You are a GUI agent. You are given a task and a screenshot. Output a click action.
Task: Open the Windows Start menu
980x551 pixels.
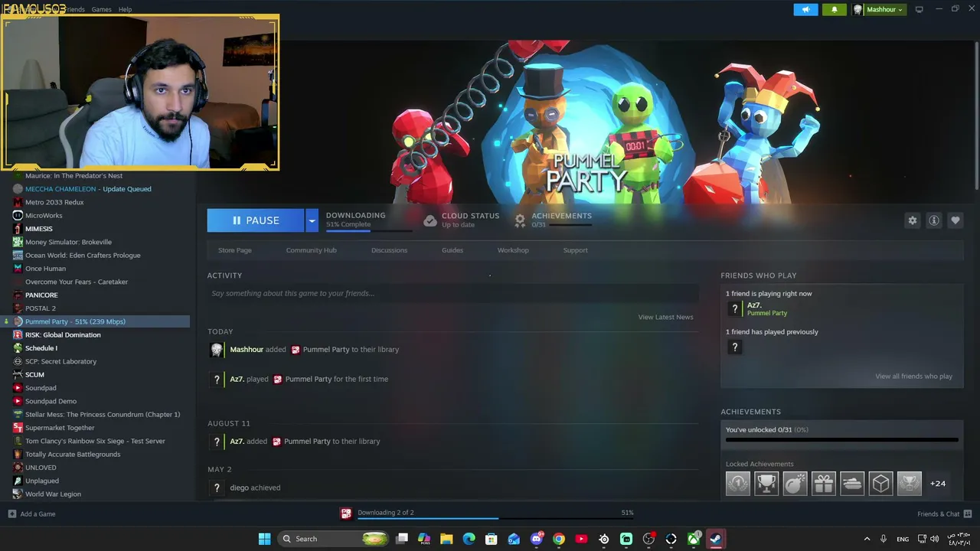(x=264, y=539)
